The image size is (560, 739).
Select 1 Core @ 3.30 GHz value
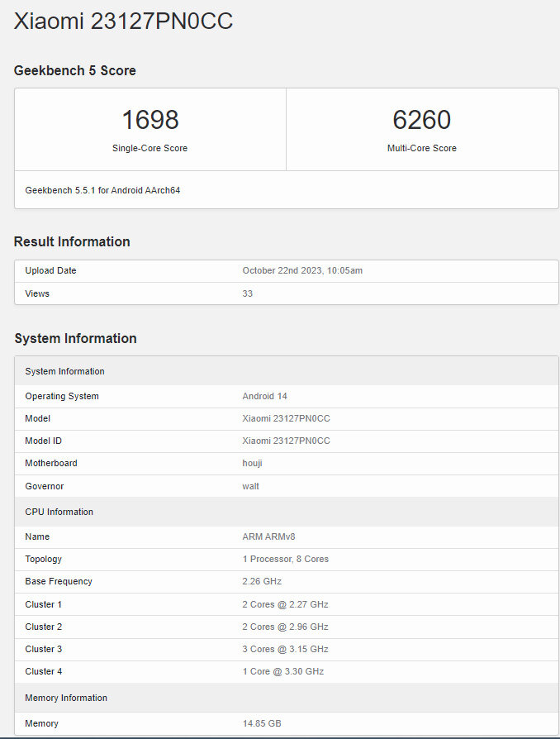pos(283,671)
